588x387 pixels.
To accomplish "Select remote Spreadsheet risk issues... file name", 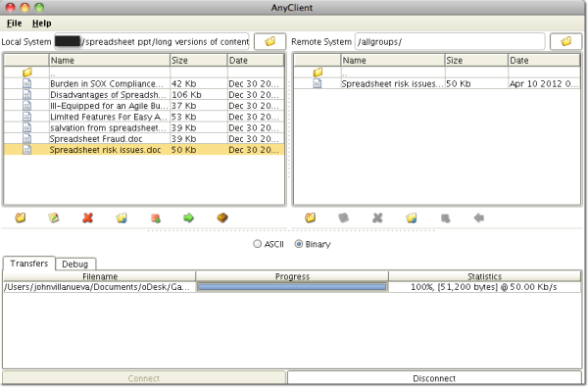I will coord(392,83).
